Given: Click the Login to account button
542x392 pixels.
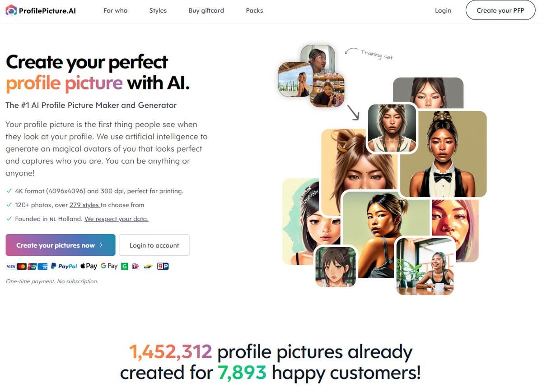Looking at the screenshot, I should pyautogui.click(x=154, y=245).
